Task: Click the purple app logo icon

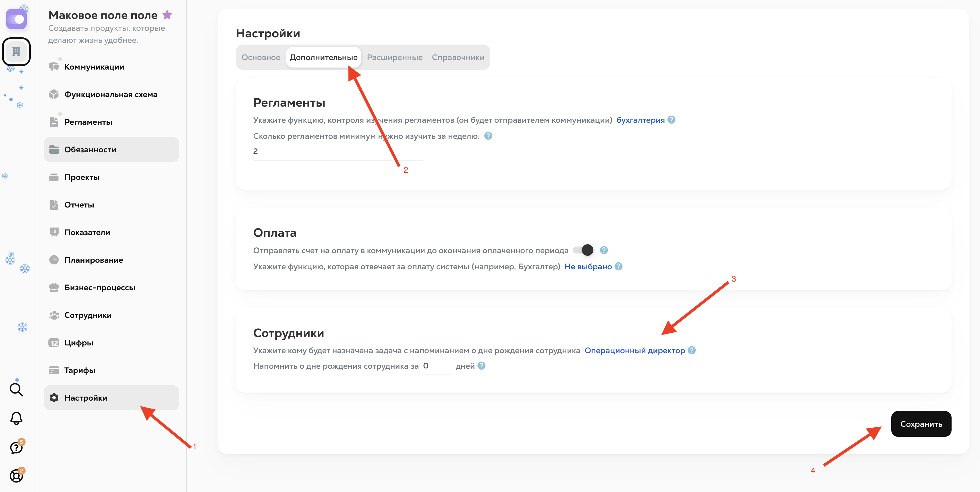Action: pyautogui.click(x=16, y=19)
